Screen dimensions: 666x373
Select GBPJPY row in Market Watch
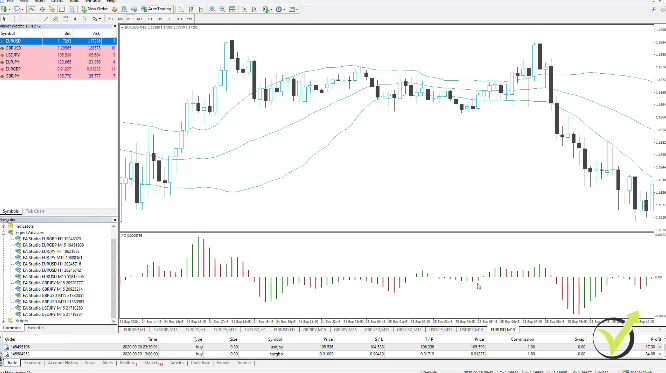58,76
